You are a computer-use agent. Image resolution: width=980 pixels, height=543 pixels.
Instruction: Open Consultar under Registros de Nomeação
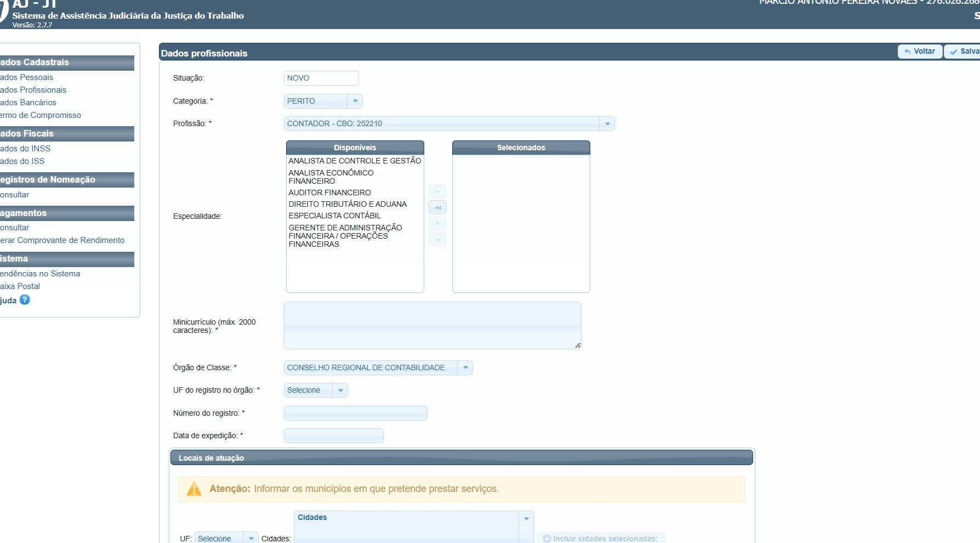point(15,195)
